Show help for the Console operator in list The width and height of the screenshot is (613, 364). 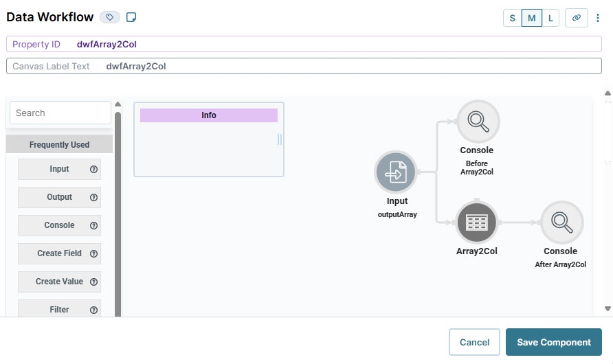[94, 225]
